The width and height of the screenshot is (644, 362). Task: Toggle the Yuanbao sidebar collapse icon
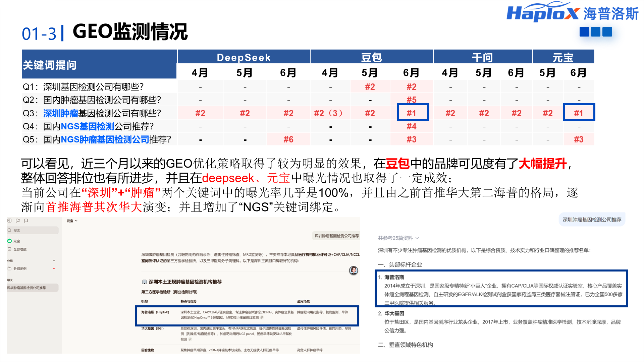(9, 221)
